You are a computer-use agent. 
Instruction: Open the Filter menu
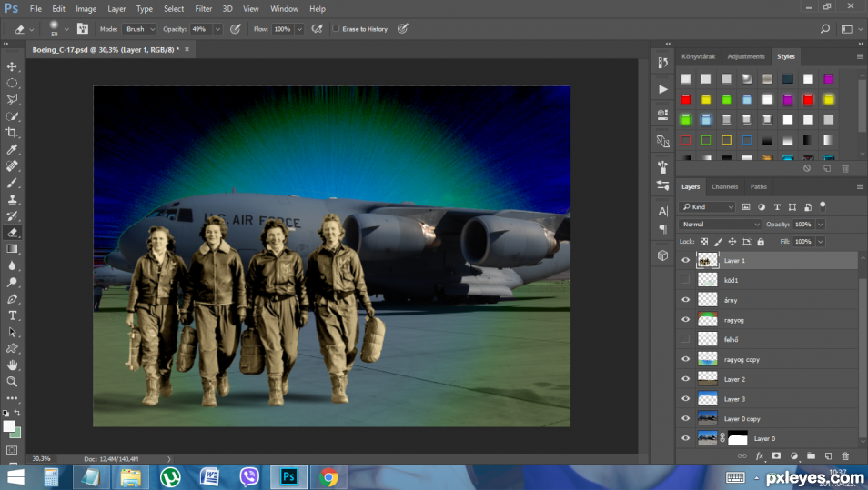[x=203, y=9]
